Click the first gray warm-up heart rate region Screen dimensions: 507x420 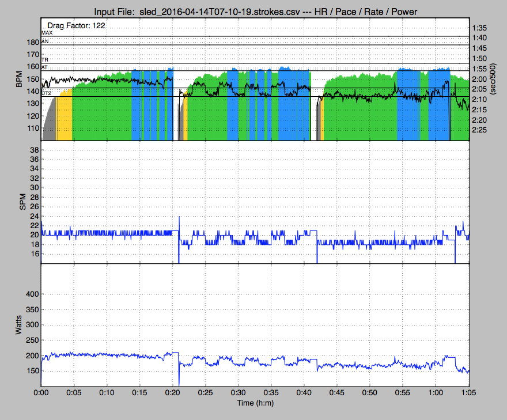(x=50, y=121)
